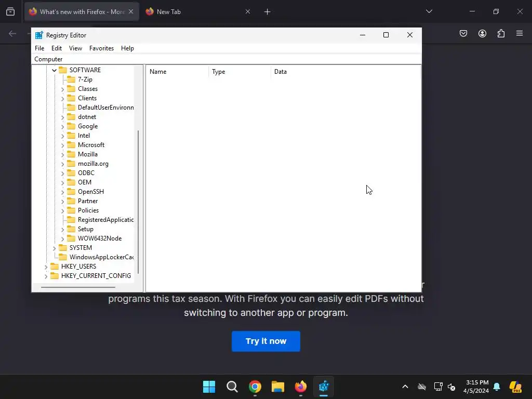Select WindowsAppLockerCache folder icon
Viewport: 532px width, 399px height.
[x=63, y=257]
